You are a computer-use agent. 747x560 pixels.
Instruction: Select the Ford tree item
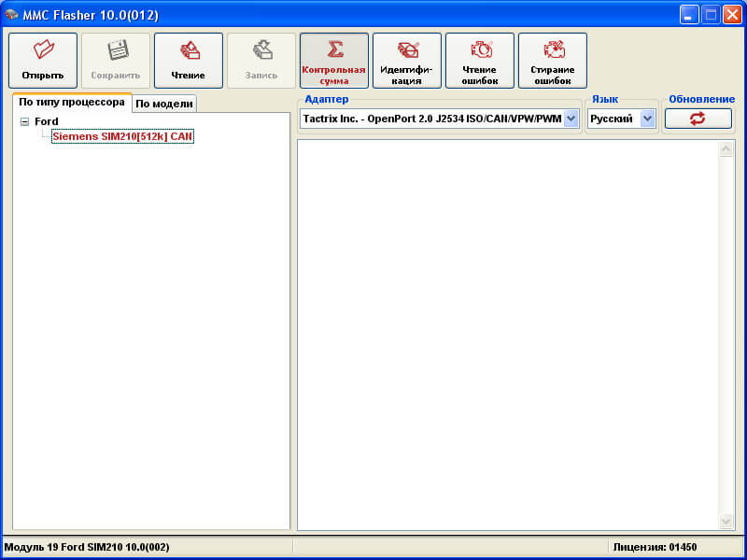click(46, 121)
